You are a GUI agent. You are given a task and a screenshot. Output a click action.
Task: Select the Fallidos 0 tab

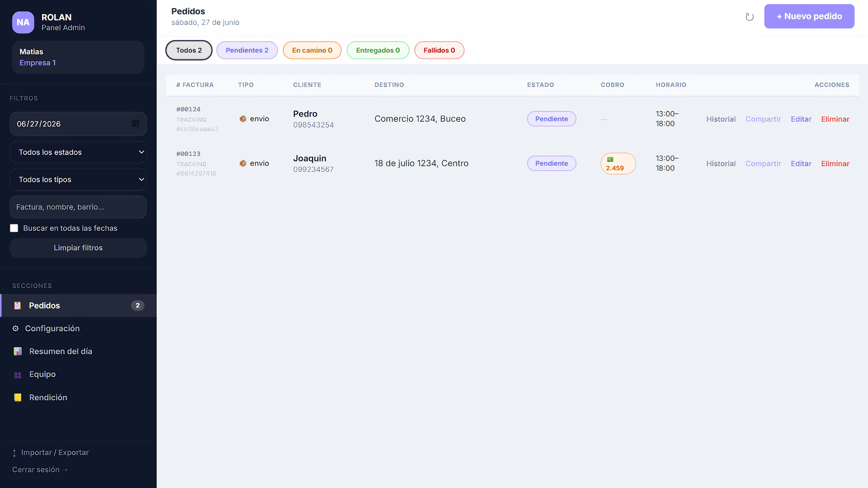(x=439, y=50)
